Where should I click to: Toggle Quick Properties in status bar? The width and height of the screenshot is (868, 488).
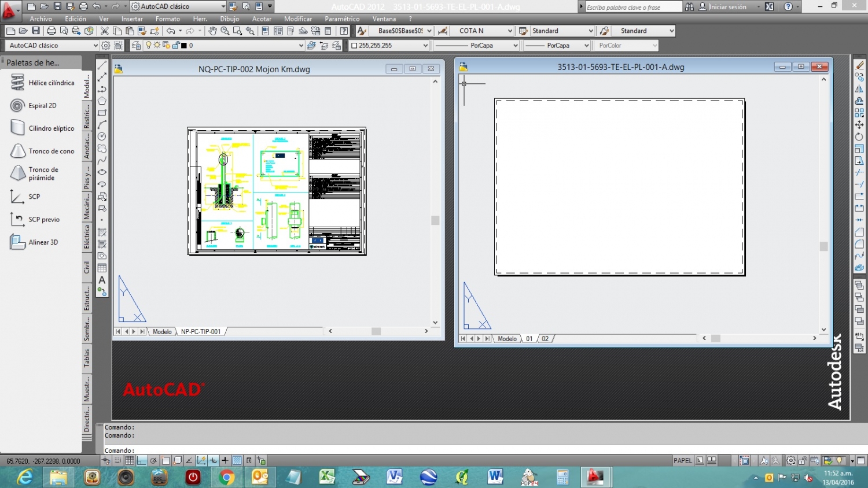(x=249, y=461)
